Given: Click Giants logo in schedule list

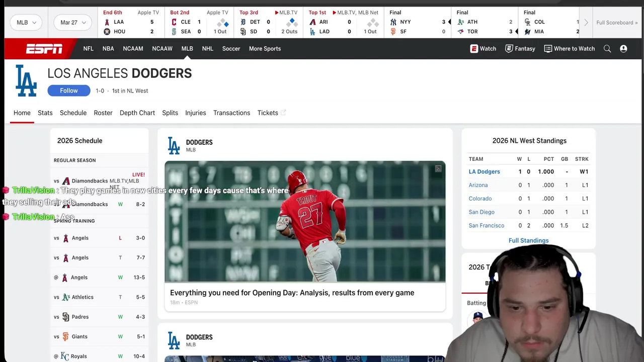Looking at the screenshot, I should [65, 337].
